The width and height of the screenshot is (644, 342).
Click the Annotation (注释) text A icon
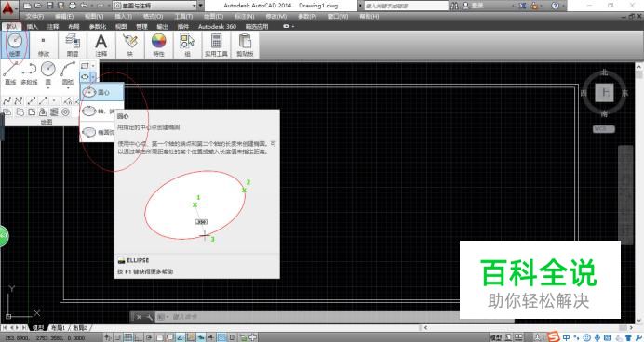click(x=101, y=45)
